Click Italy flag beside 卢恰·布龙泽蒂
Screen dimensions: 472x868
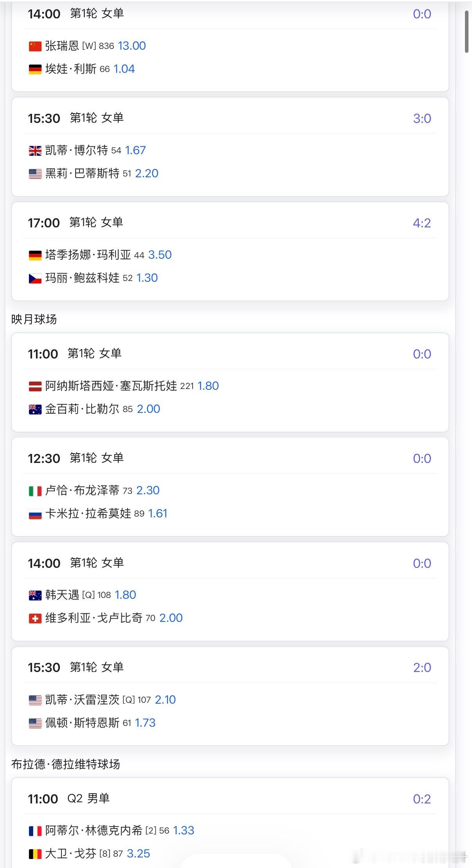tap(35, 491)
